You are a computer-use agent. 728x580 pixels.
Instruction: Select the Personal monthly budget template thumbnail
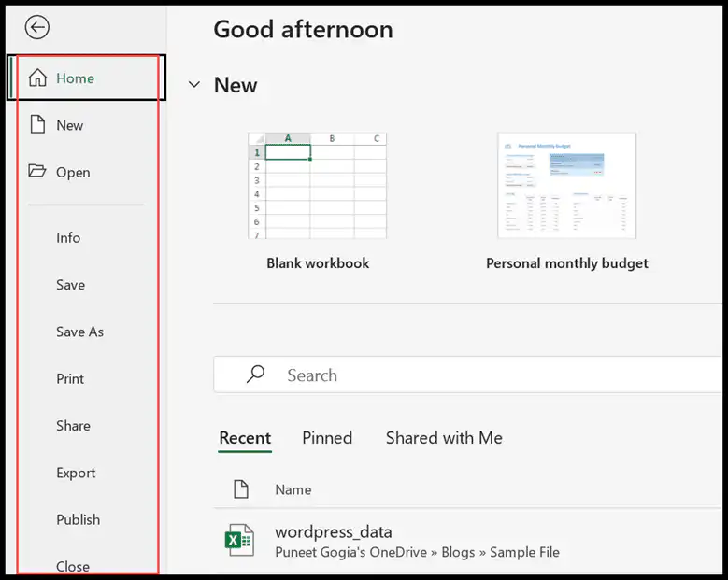(567, 186)
